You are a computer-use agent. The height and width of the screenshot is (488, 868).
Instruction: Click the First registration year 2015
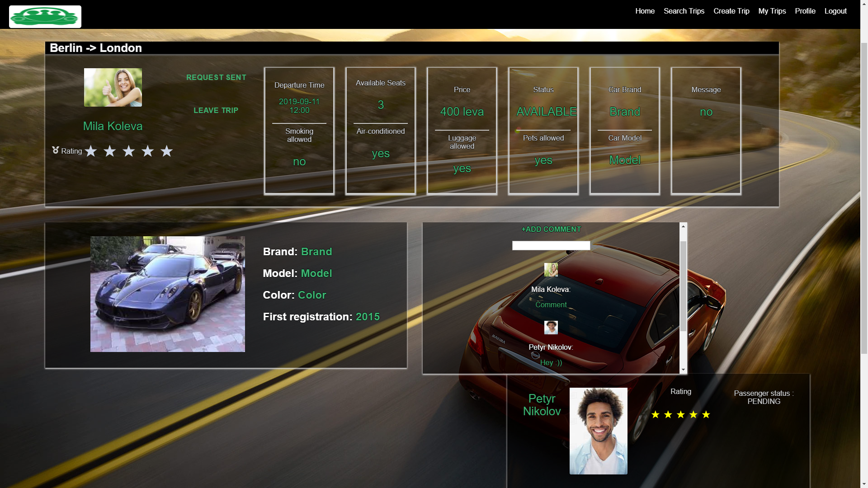[x=368, y=317]
